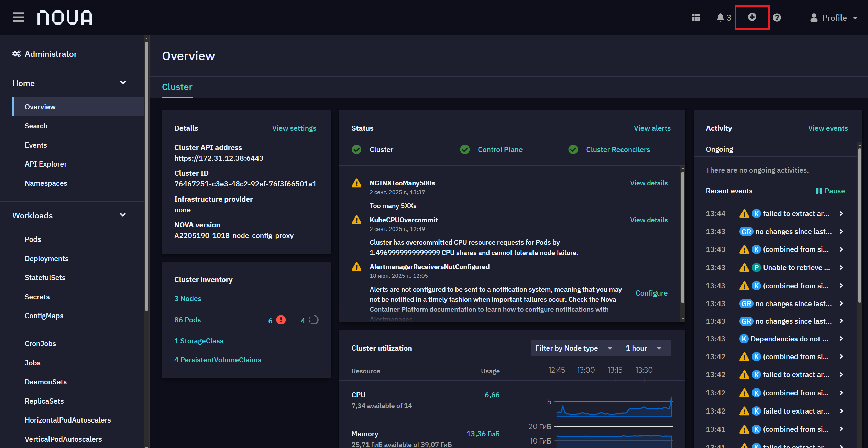The width and height of the screenshot is (868, 448).
Task: Expand the 13:44 failed to extract event
Action: click(x=841, y=213)
